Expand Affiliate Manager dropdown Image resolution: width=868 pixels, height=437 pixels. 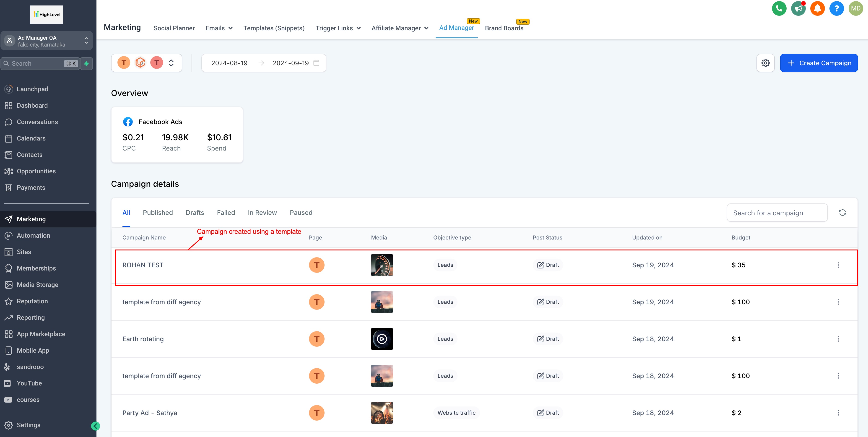400,28
